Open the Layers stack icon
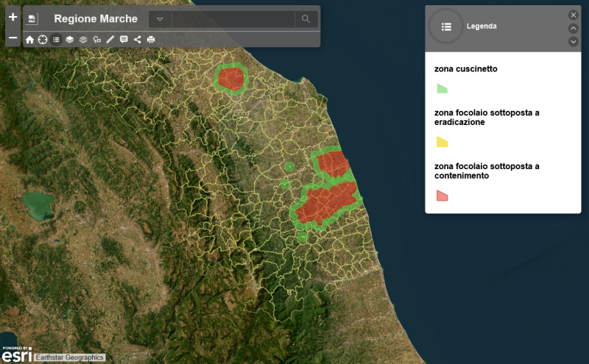 tap(69, 40)
